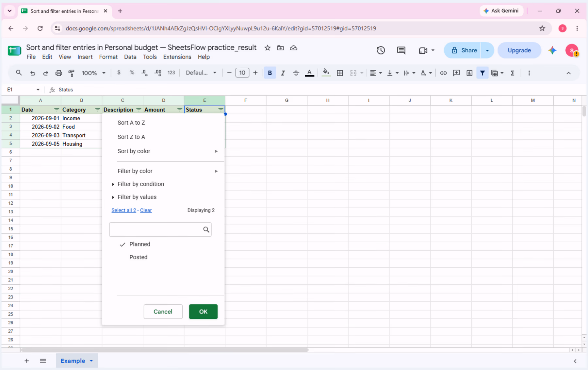Open the Category column filter icon
The image size is (588, 370).
click(x=98, y=110)
